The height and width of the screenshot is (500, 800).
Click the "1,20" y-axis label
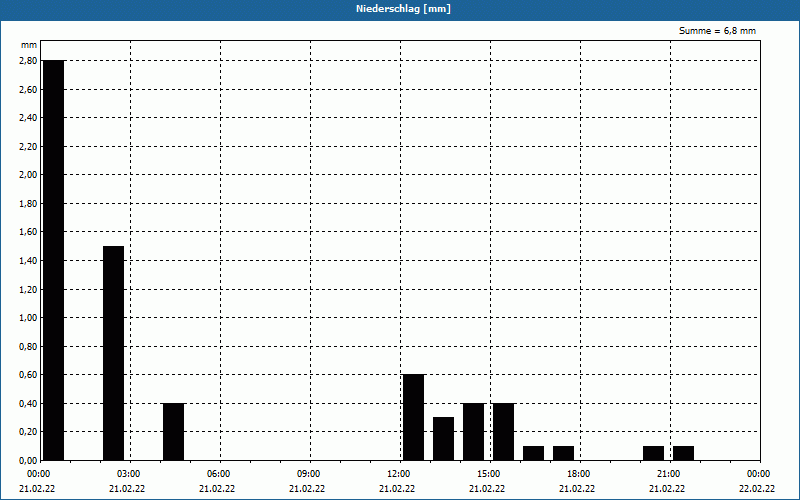[x=29, y=289]
